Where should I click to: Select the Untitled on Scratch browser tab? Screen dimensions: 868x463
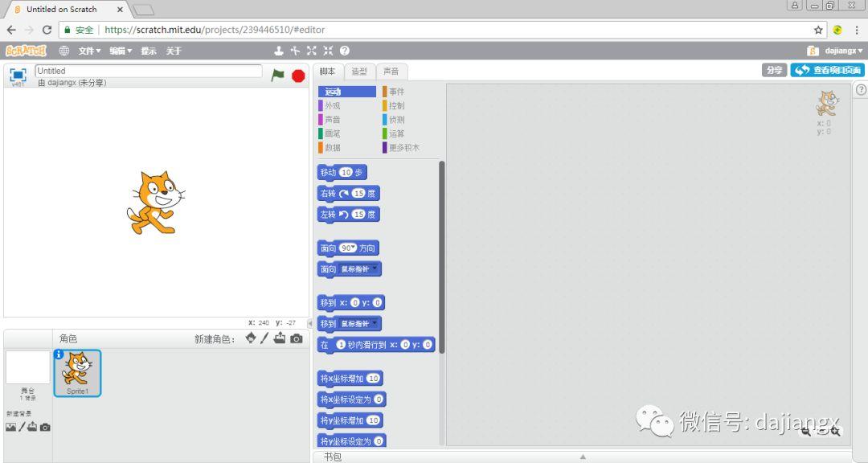coord(68,10)
